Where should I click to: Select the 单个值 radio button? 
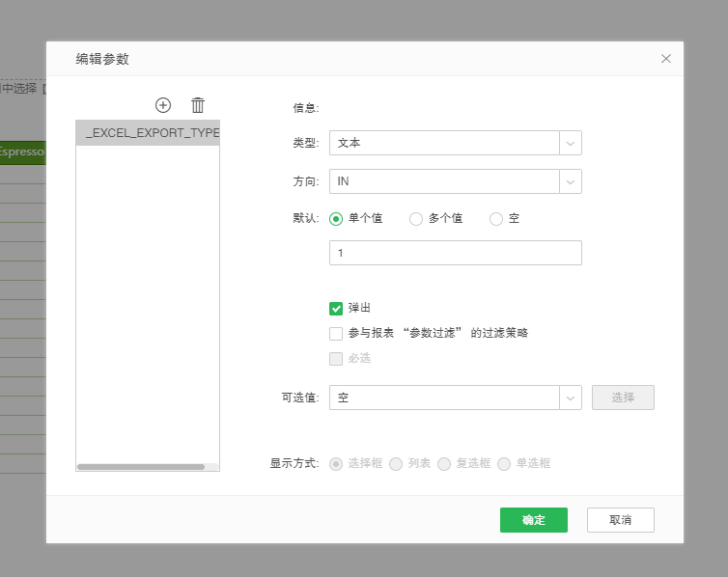336,219
